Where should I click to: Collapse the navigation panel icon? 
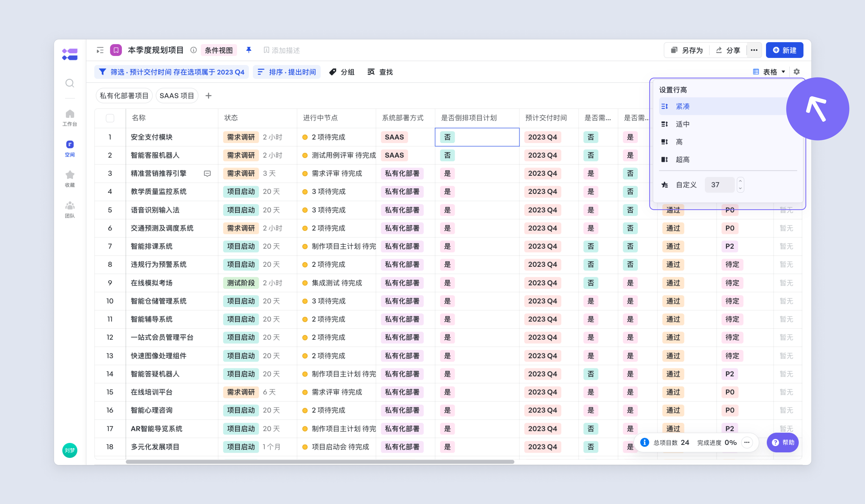click(x=100, y=50)
